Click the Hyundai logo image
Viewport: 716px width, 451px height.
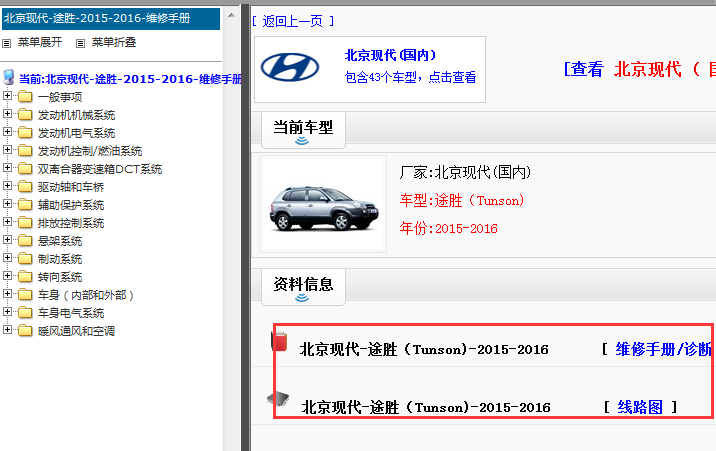click(290, 67)
